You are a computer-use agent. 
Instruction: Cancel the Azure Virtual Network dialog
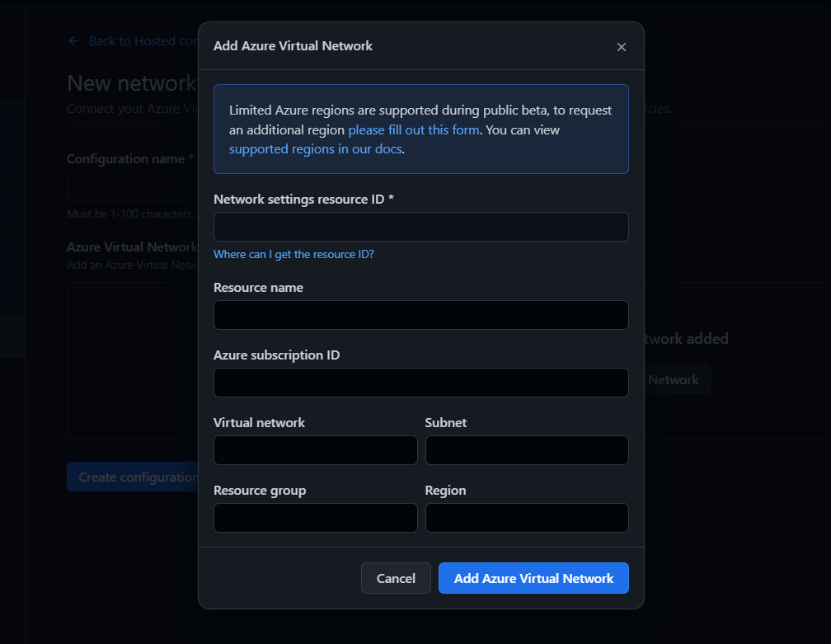point(396,578)
